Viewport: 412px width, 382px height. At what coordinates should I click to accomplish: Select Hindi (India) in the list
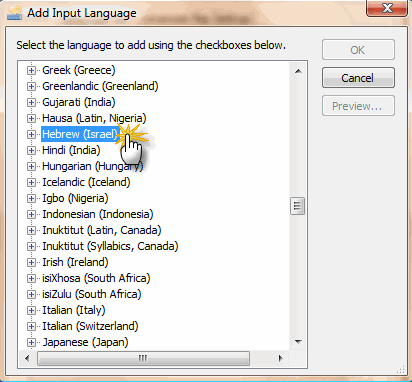[x=71, y=150]
